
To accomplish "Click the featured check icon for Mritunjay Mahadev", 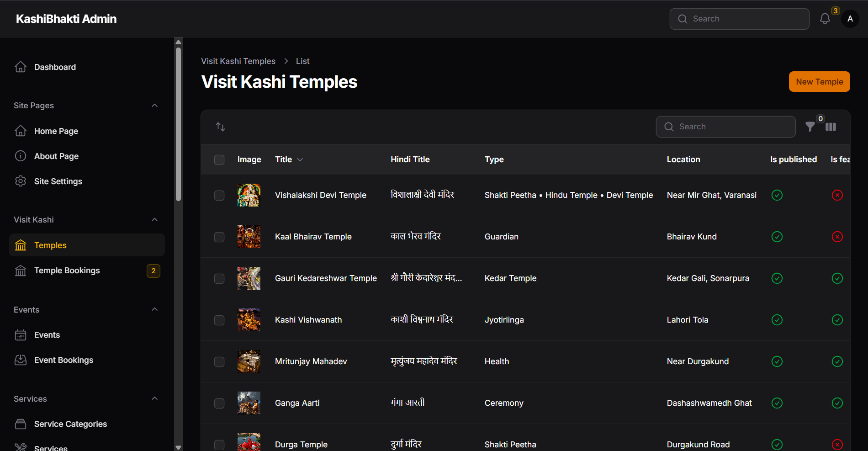I will 837,361.
